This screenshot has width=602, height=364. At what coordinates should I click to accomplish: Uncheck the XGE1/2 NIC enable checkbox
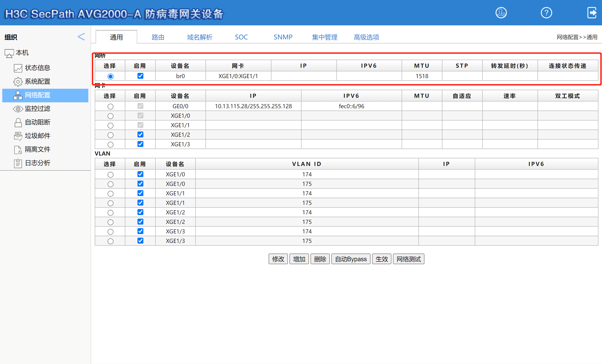pyautogui.click(x=140, y=134)
